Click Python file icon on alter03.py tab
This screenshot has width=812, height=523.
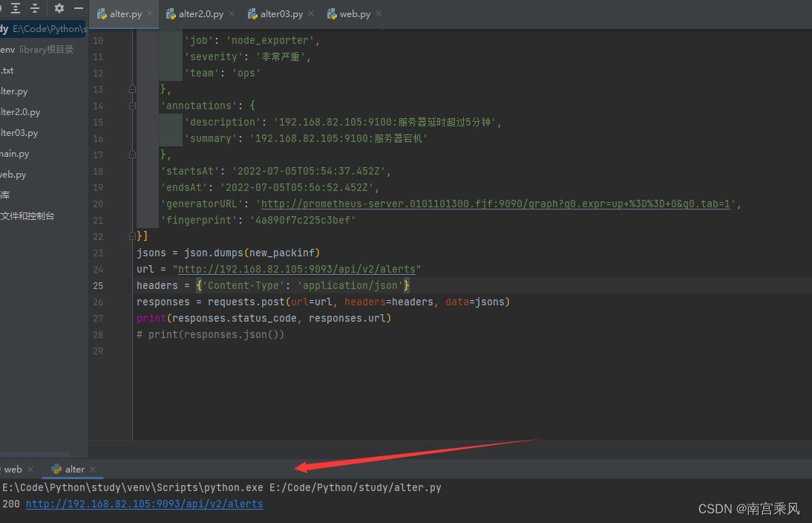tap(252, 14)
